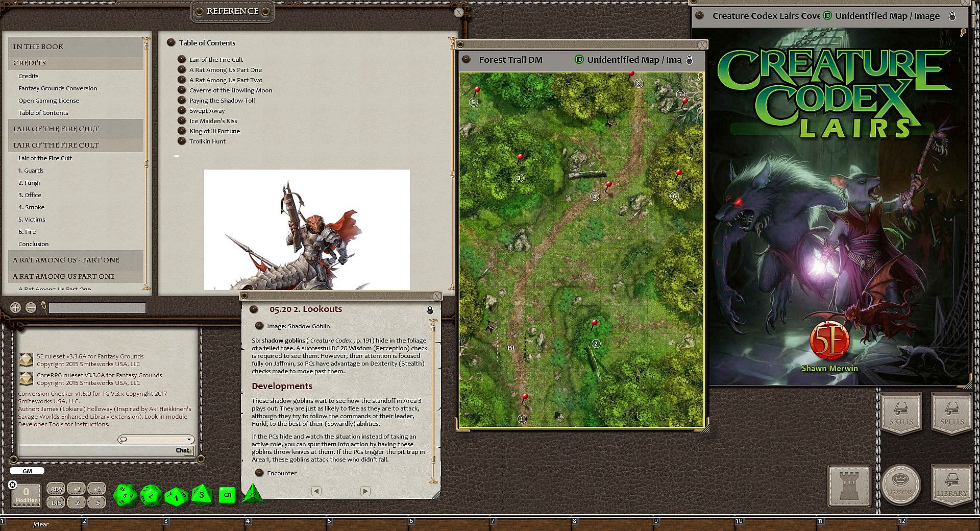Roll the green d6 die
This screenshot has width=980, height=531.
pos(227,495)
